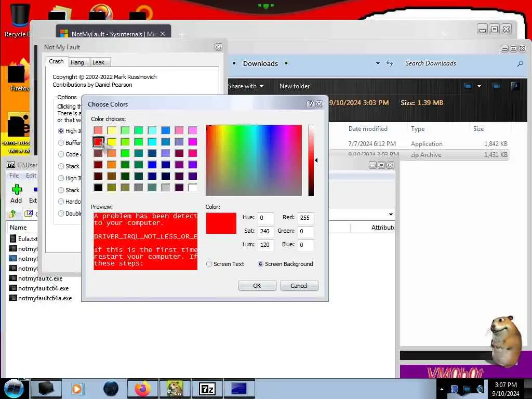Click the hamster Box taskbar icon
532x399 pixels.
tap(175, 389)
